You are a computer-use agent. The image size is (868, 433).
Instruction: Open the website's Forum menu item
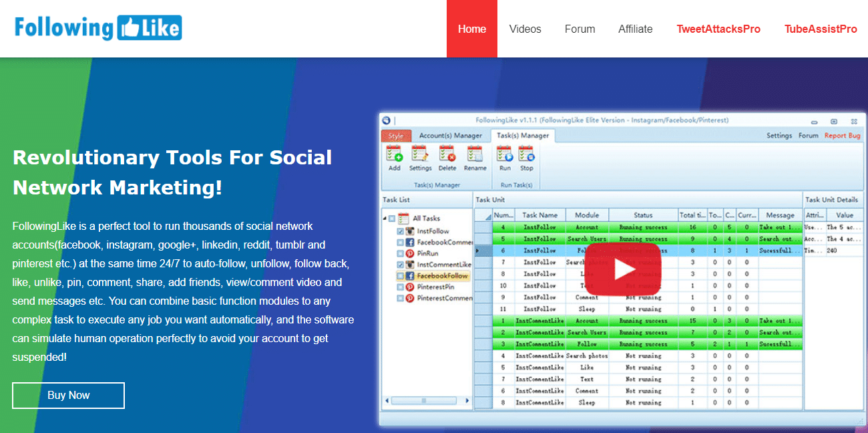click(x=580, y=29)
